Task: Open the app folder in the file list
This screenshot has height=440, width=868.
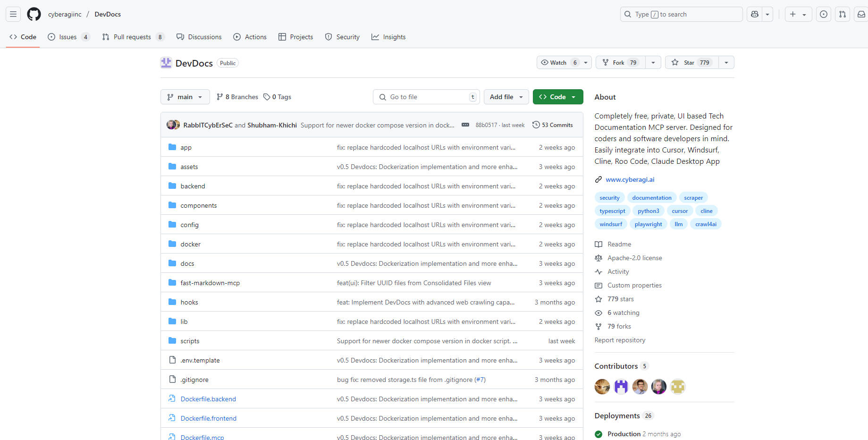Action: pyautogui.click(x=186, y=147)
